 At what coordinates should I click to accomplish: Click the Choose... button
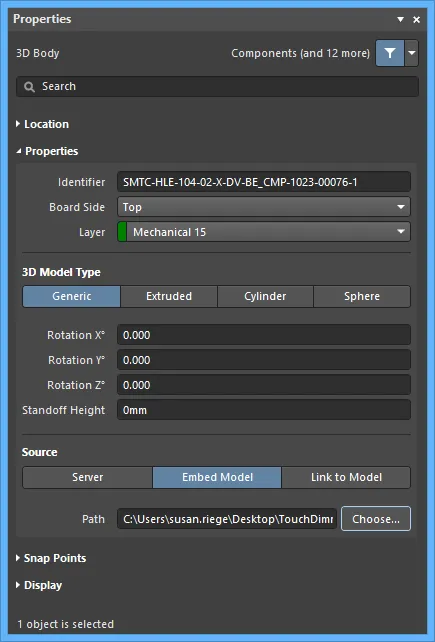click(x=376, y=519)
